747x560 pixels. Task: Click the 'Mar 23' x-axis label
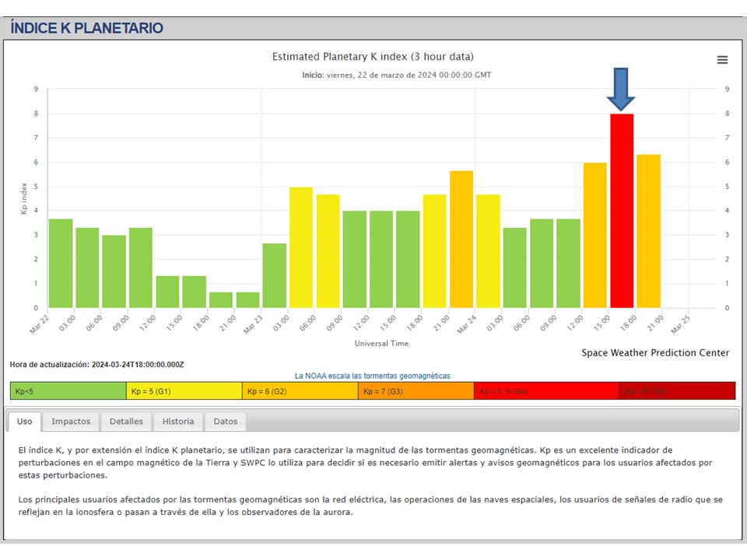[254, 324]
